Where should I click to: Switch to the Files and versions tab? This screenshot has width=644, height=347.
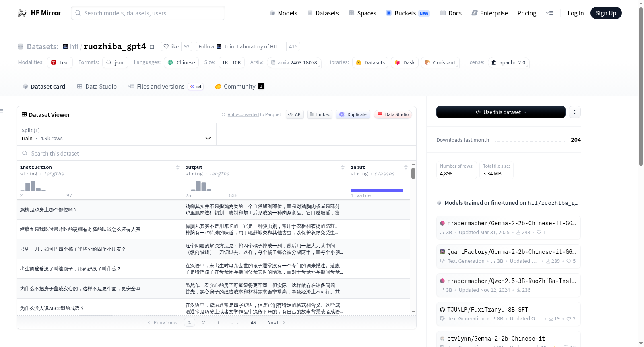click(x=166, y=86)
